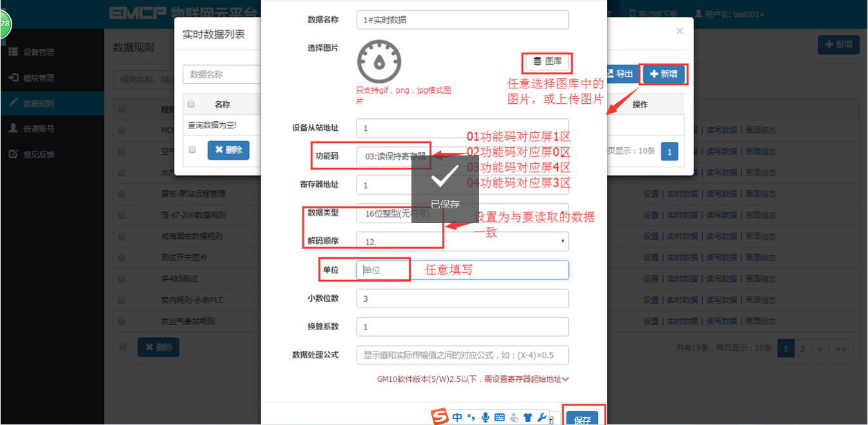Click 删除 button below the rules table
This screenshot has height=425, width=868.
pos(159,347)
